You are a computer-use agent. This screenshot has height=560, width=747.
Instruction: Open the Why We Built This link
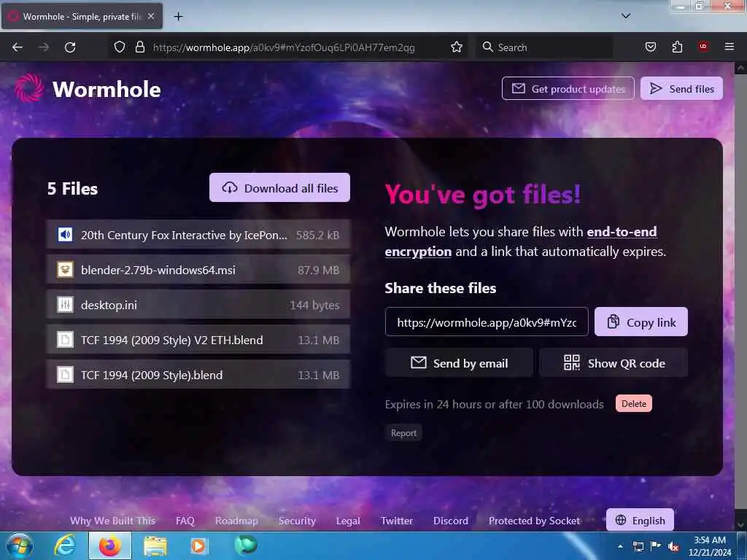tap(113, 521)
